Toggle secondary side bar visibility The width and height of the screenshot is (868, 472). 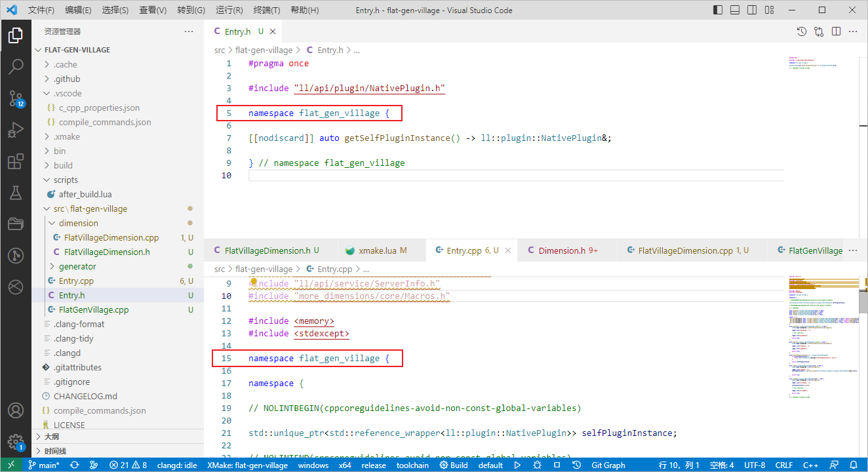click(x=752, y=10)
